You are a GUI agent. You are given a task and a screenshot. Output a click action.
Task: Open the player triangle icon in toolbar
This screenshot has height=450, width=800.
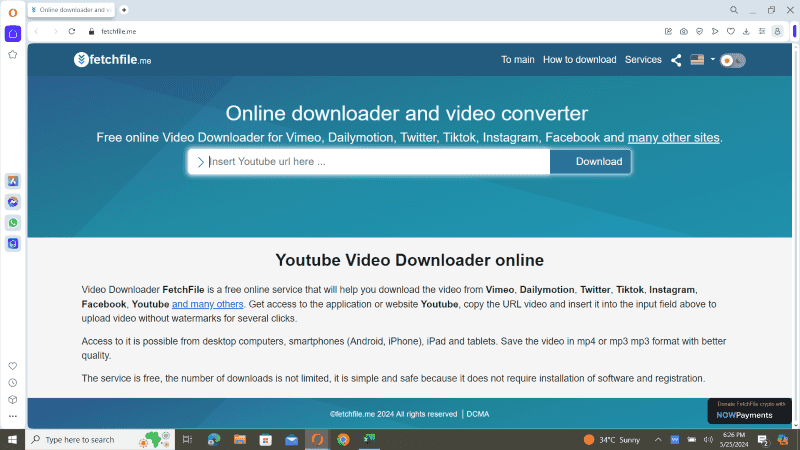pyautogui.click(x=715, y=31)
